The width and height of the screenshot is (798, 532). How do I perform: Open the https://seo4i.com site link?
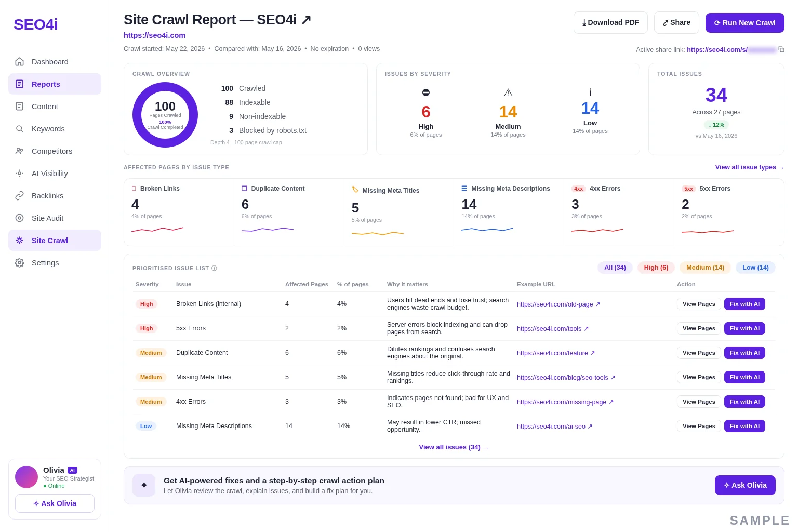coord(154,35)
